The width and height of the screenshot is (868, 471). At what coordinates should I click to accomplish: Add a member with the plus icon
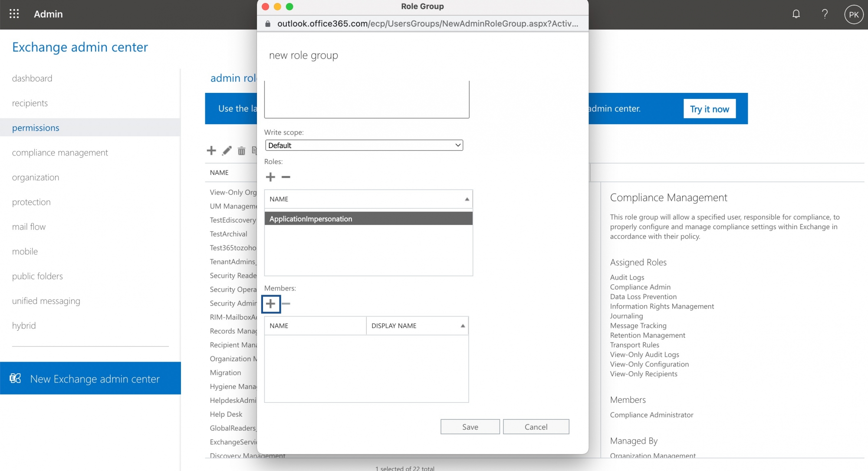(x=271, y=304)
